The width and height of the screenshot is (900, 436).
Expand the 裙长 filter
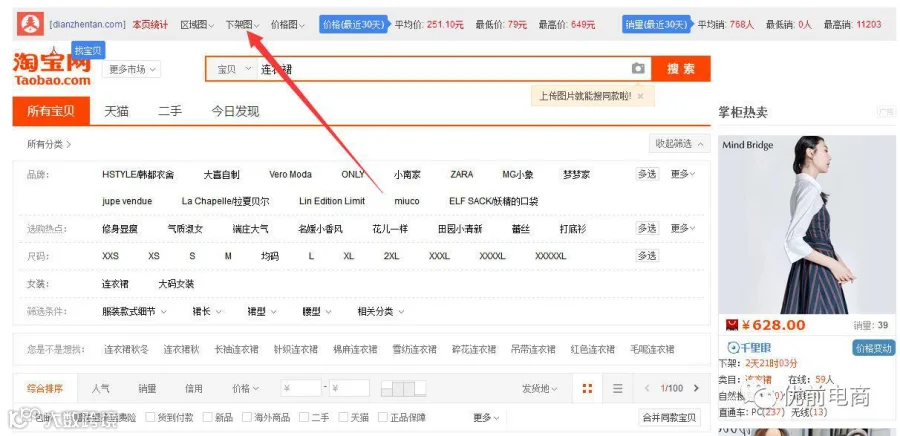coord(207,312)
